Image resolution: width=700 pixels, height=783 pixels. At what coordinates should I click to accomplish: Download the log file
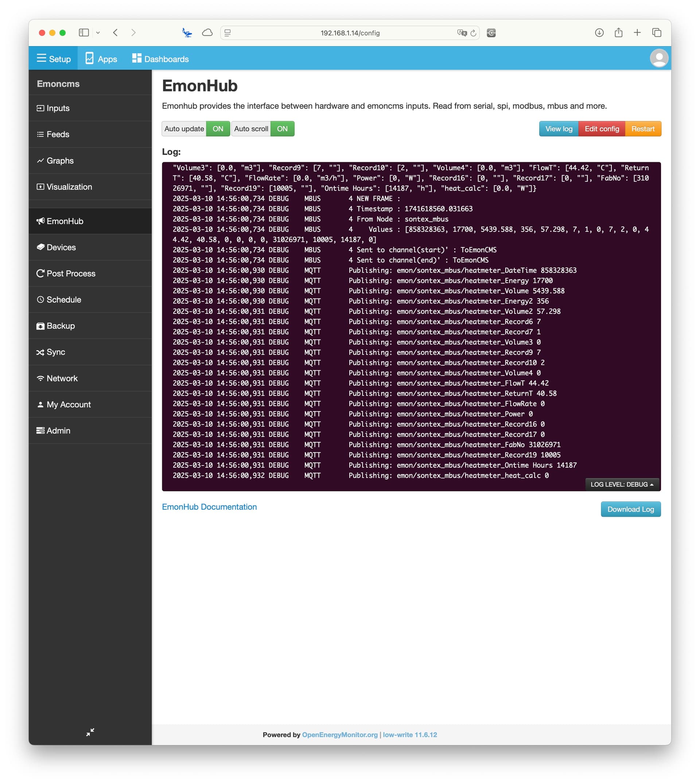coord(630,509)
